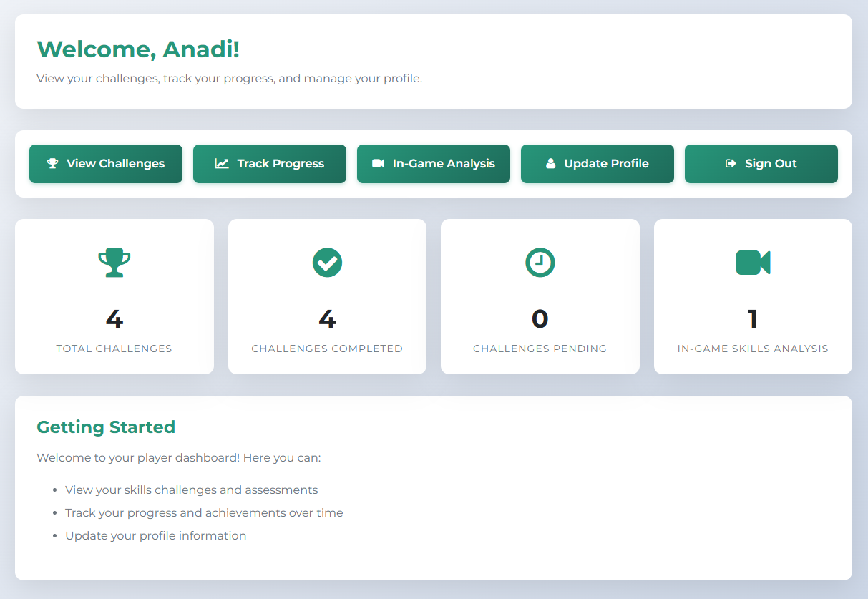The width and height of the screenshot is (868, 599).
Task: Select the Challenges Pending stat card
Action: point(540,296)
